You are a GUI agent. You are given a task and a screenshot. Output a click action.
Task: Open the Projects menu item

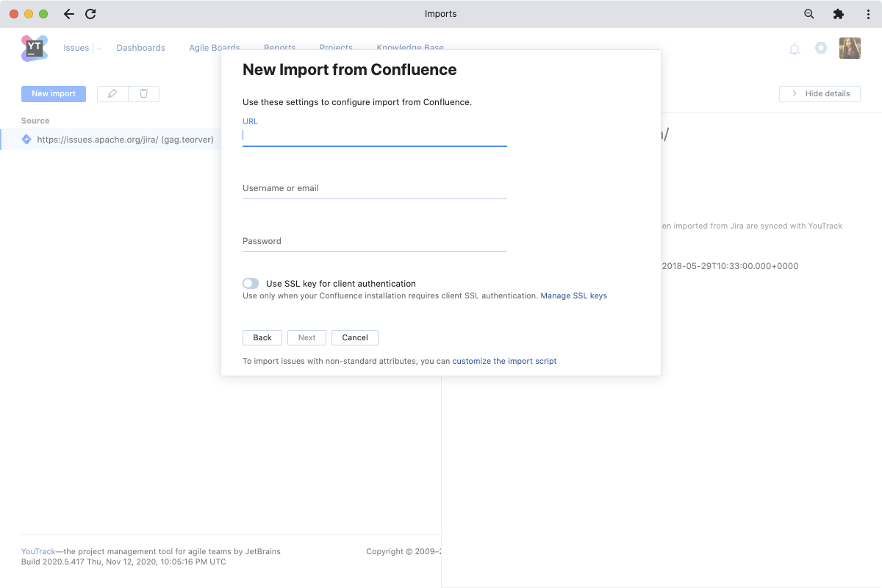click(x=336, y=48)
